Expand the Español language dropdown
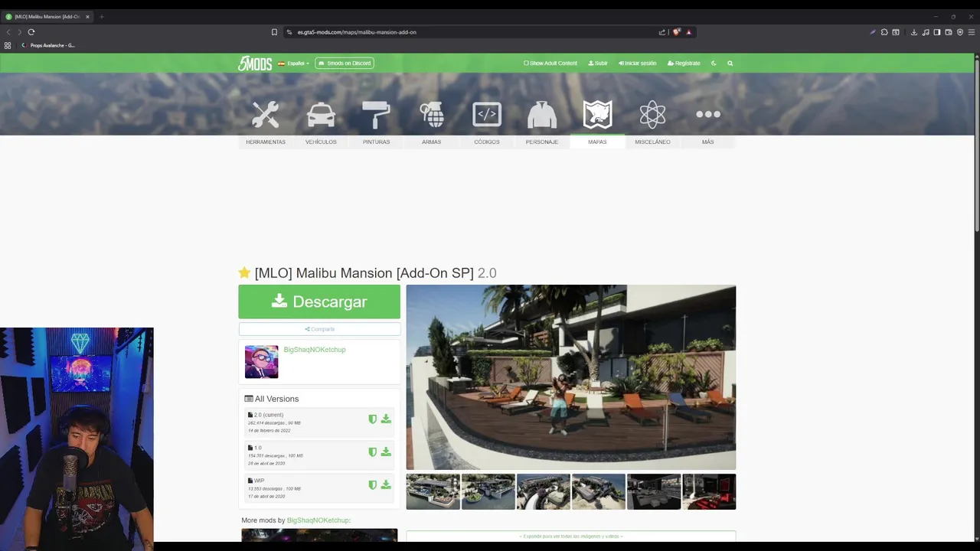This screenshot has width=980, height=551. [293, 64]
